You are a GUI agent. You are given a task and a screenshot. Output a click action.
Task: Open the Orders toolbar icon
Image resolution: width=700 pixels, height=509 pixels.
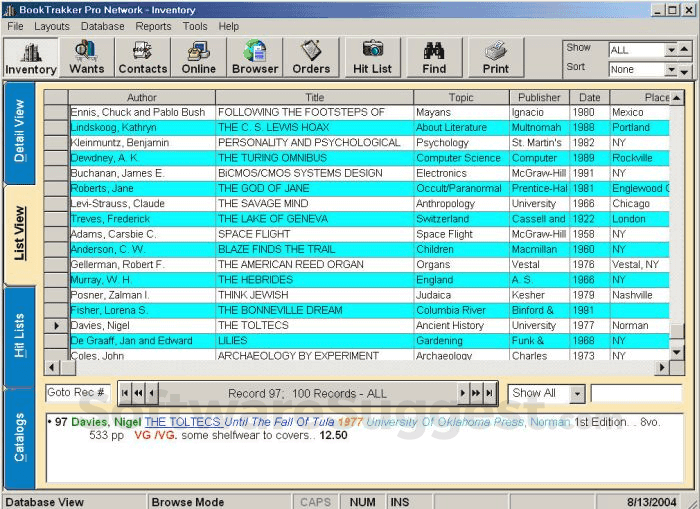(311, 58)
